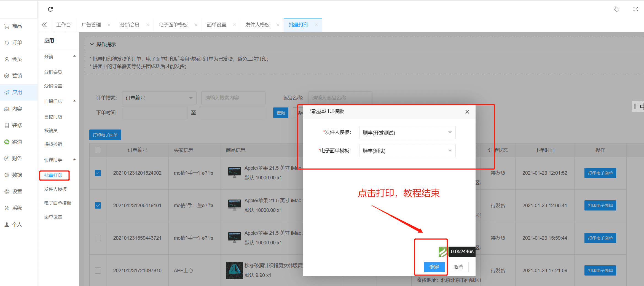Uncheck order 202101231201524902 checkbox

click(98, 173)
